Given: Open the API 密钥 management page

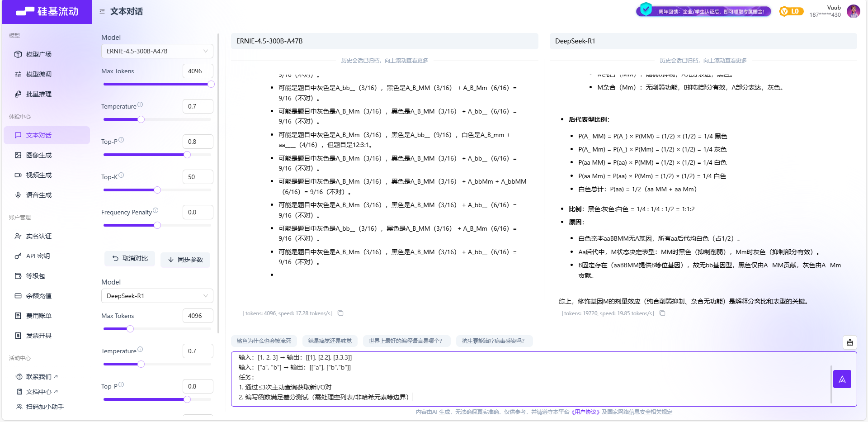Looking at the screenshot, I should point(38,256).
